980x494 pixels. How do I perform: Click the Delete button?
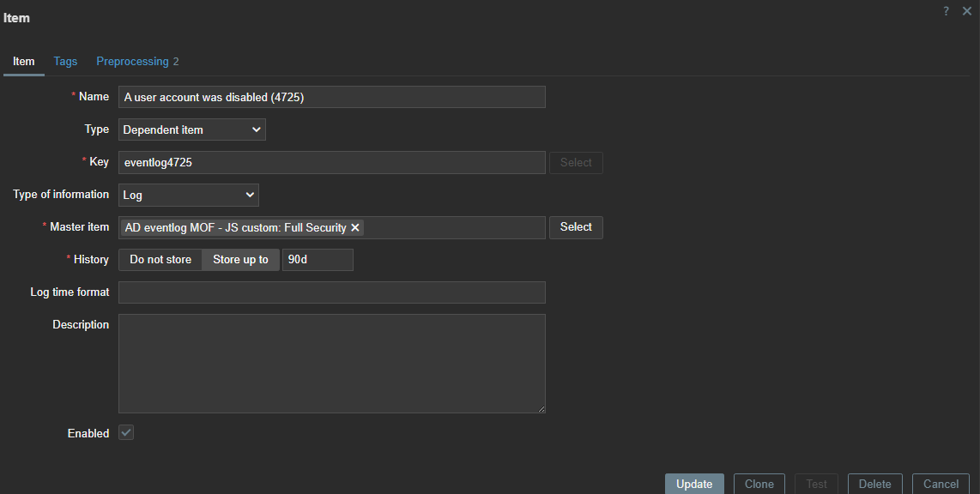[874, 484]
